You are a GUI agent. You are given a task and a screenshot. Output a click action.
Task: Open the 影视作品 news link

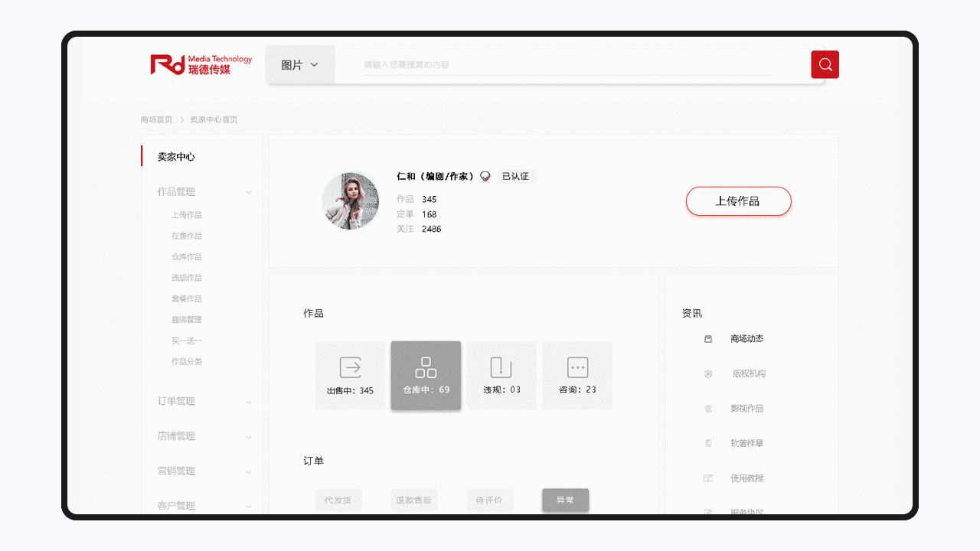747,409
